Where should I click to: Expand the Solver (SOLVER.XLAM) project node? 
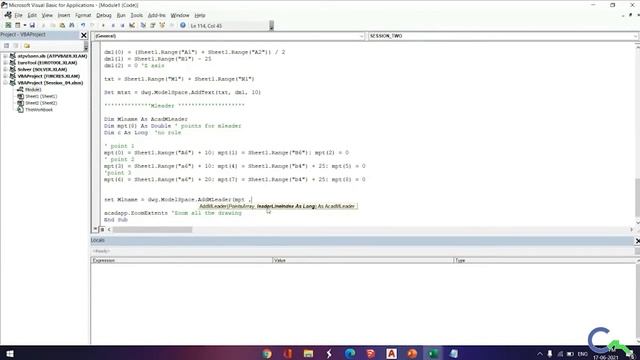(5, 69)
